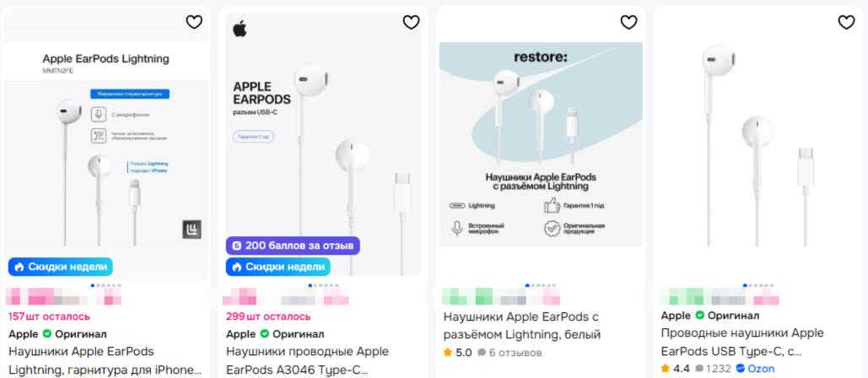This screenshot has width=868, height=378.
Task: Click the star rating 5.0 on third product
Action: [x=457, y=353]
